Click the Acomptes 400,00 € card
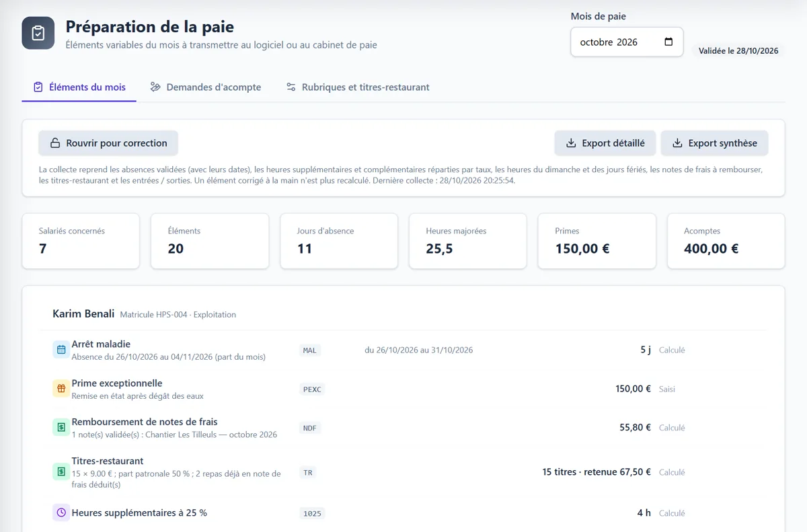The image size is (807, 532). (726, 241)
